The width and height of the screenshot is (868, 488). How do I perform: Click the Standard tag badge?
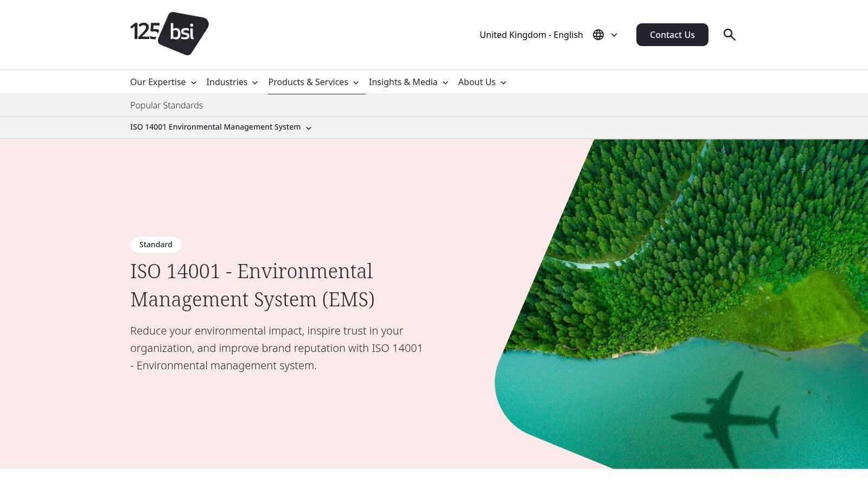pos(156,245)
